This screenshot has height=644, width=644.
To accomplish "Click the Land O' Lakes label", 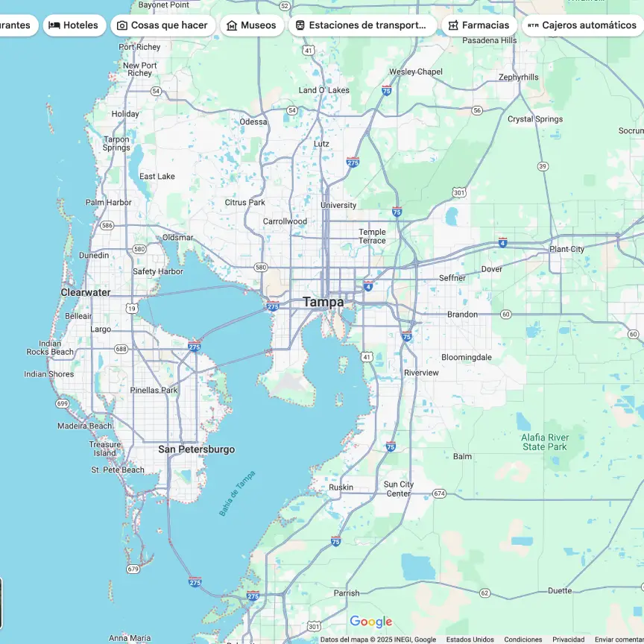I will 324,90.
